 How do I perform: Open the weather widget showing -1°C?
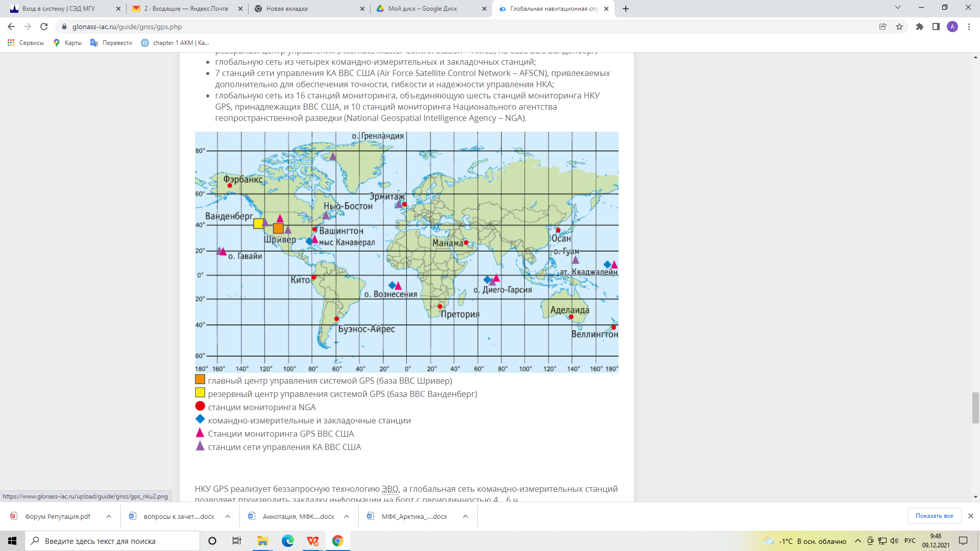(804, 541)
